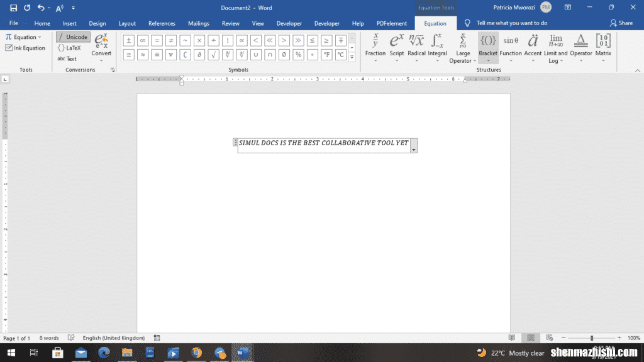Open the Function structures menu
The image size is (644, 362).
tap(511, 48)
